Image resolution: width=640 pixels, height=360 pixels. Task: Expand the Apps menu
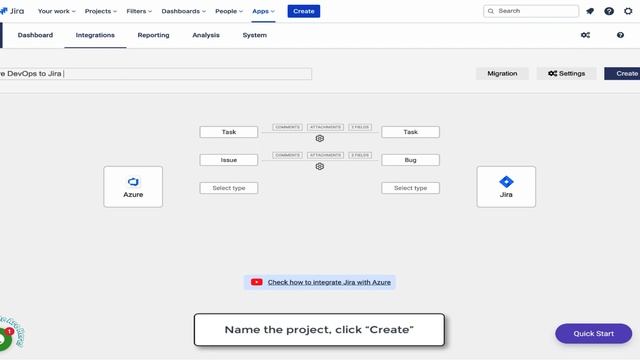tap(263, 11)
